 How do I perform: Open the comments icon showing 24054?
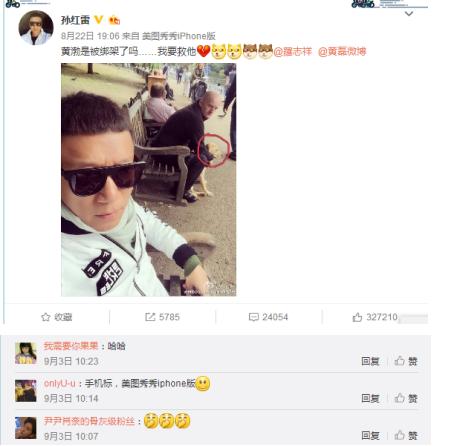click(254, 317)
